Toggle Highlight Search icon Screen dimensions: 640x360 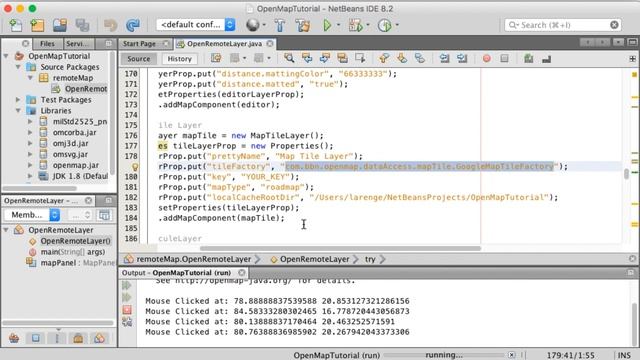pos(342,58)
